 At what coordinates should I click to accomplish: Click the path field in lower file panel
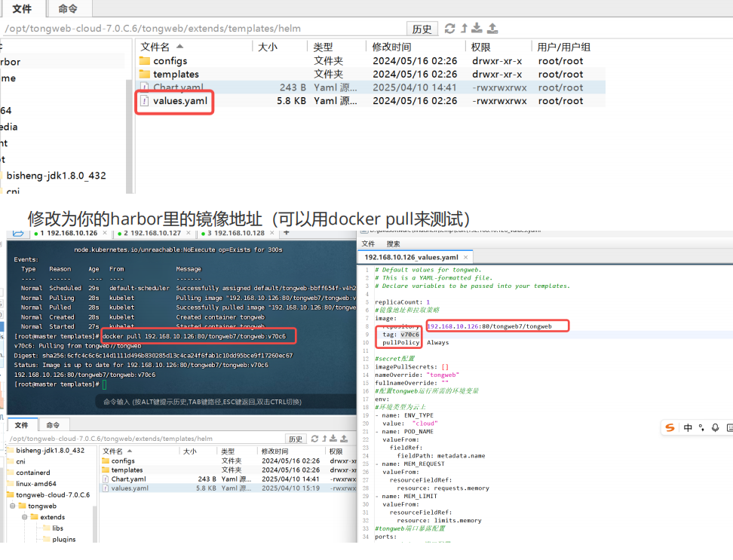coord(146,439)
